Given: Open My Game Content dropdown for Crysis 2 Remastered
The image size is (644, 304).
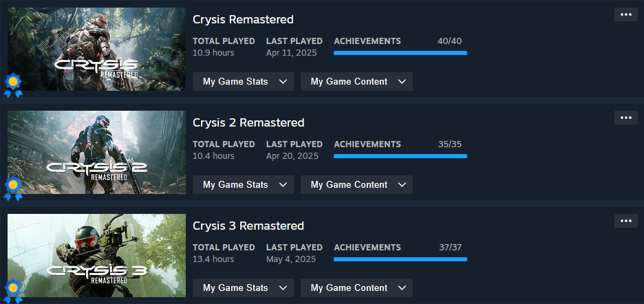Looking at the screenshot, I should (356, 184).
